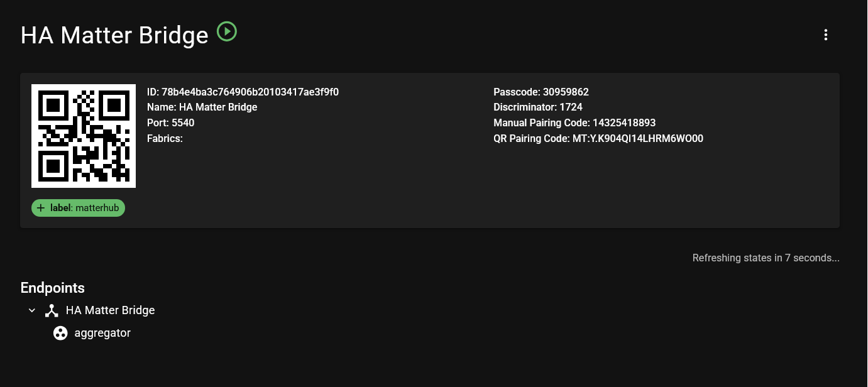Image resolution: width=868 pixels, height=387 pixels.
Task: Click the Endpoints section heading
Action: click(53, 288)
